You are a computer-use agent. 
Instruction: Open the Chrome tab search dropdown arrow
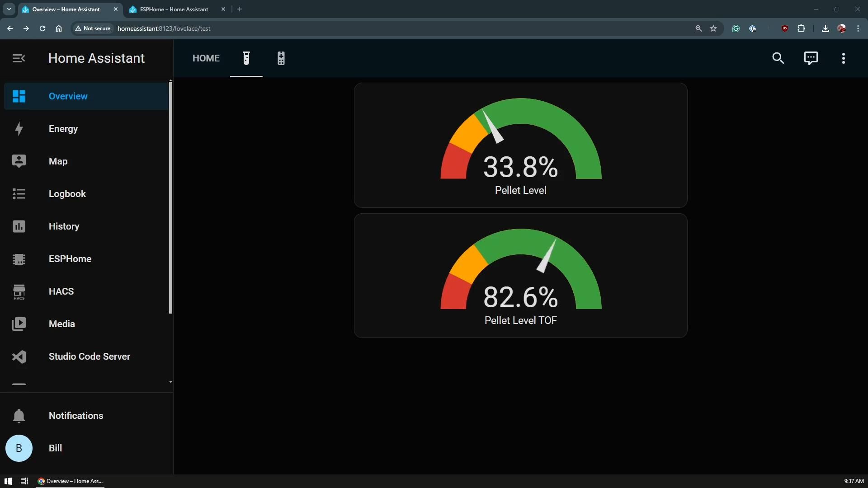point(9,9)
